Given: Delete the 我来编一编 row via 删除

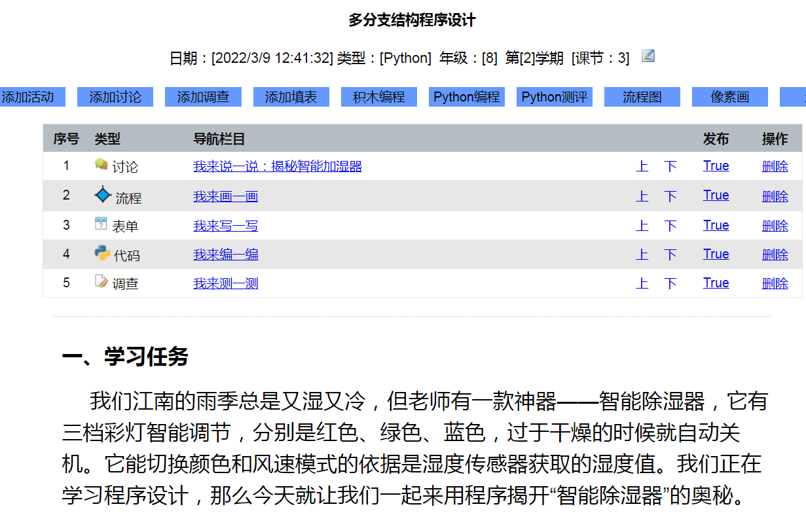Looking at the screenshot, I should (x=775, y=255).
